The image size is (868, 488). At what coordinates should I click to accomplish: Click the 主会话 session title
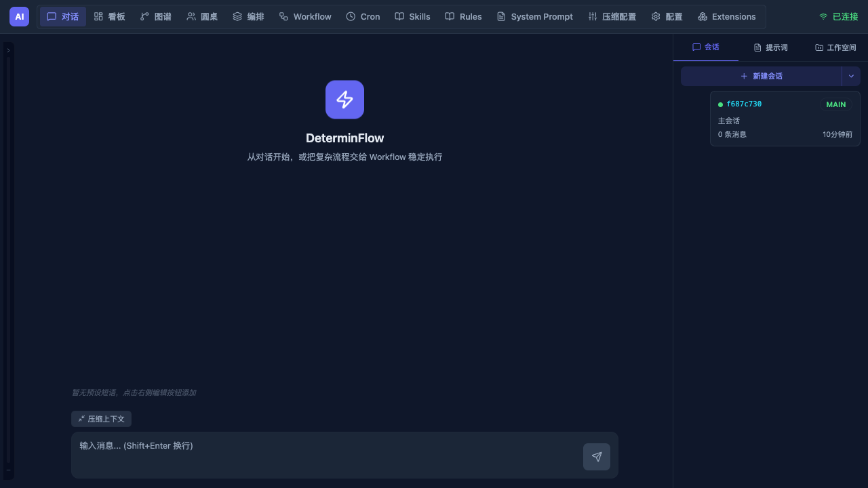click(x=729, y=121)
